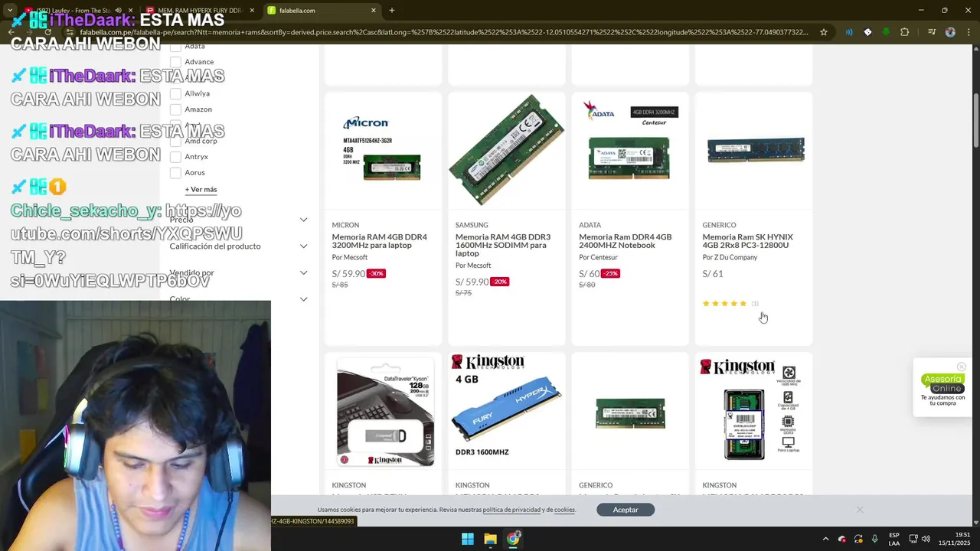Image resolution: width=980 pixels, height=551 pixels.
Task: Click 'Por Centesur' seller text
Action: [598, 257]
